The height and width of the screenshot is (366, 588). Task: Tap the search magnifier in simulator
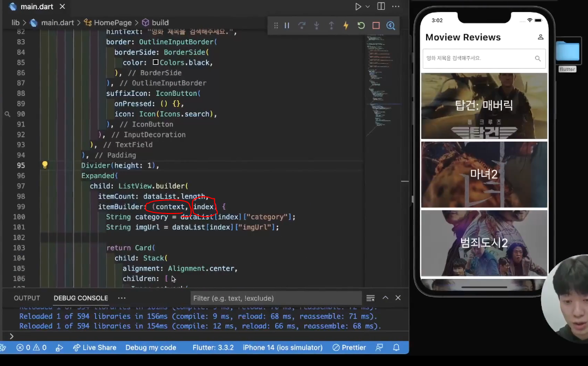pos(538,58)
